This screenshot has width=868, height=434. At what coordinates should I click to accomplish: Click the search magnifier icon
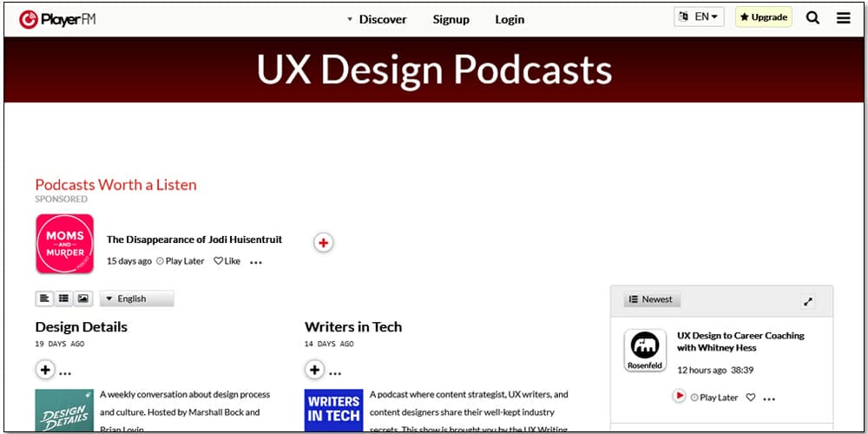click(x=812, y=17)
